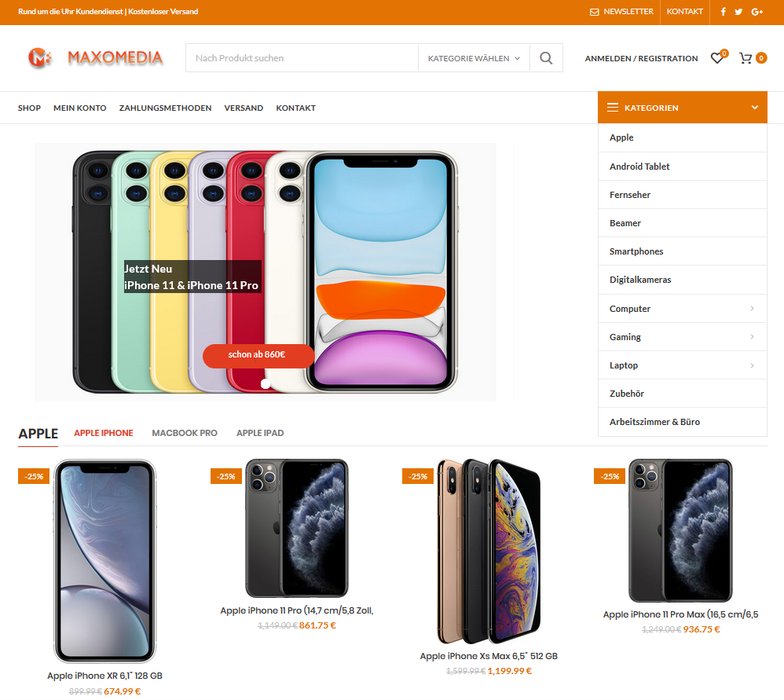This screenshot has height=700, width=784.
Task: Expand the Gaming category arrow
Action: point(752,337)
